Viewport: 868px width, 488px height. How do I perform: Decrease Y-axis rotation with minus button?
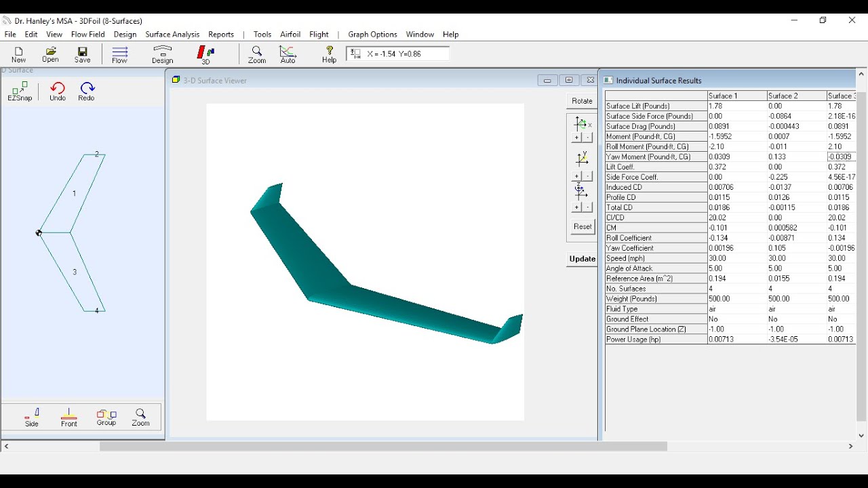click(589, 176)
